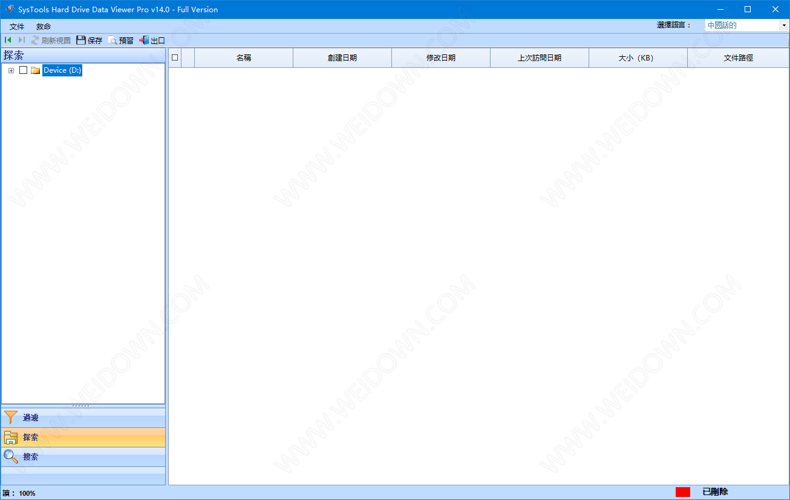Image resolution: width=790 pixels, height=500 pixels.
Task: Click the empty icon column header
Action: tap(188, 57)
